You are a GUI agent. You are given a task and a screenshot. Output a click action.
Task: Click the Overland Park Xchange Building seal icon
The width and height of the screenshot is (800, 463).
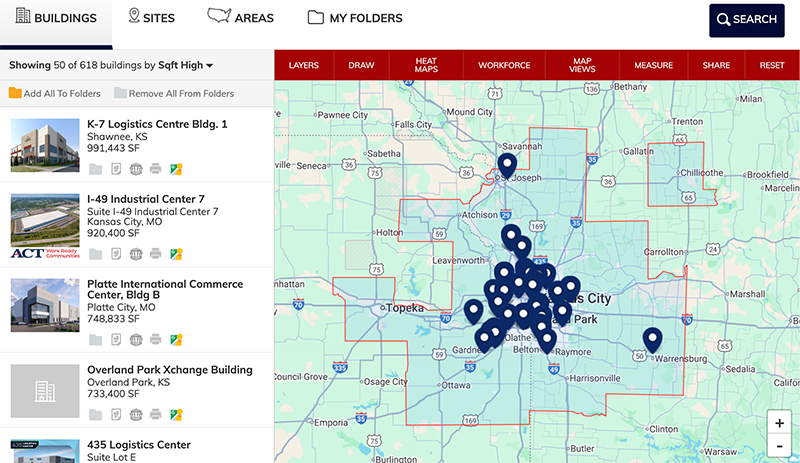point(136,415)
